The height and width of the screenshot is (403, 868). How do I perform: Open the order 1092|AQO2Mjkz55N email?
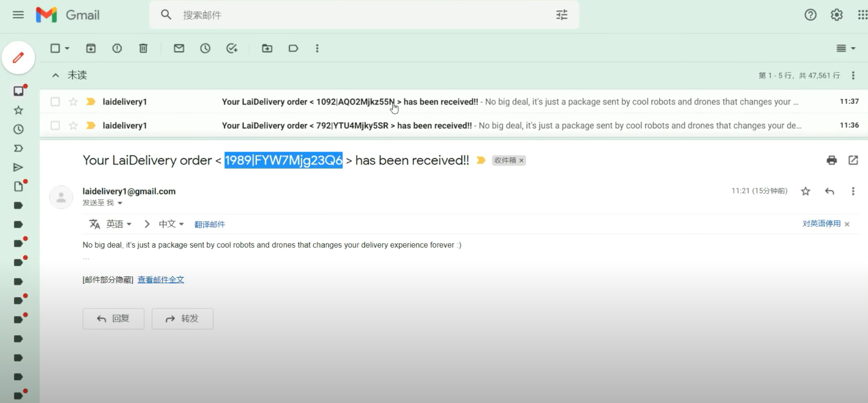(453, 102)
